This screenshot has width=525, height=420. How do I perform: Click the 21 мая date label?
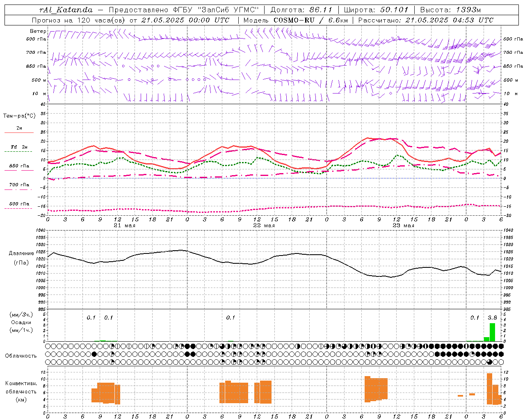tap(124, 226)
